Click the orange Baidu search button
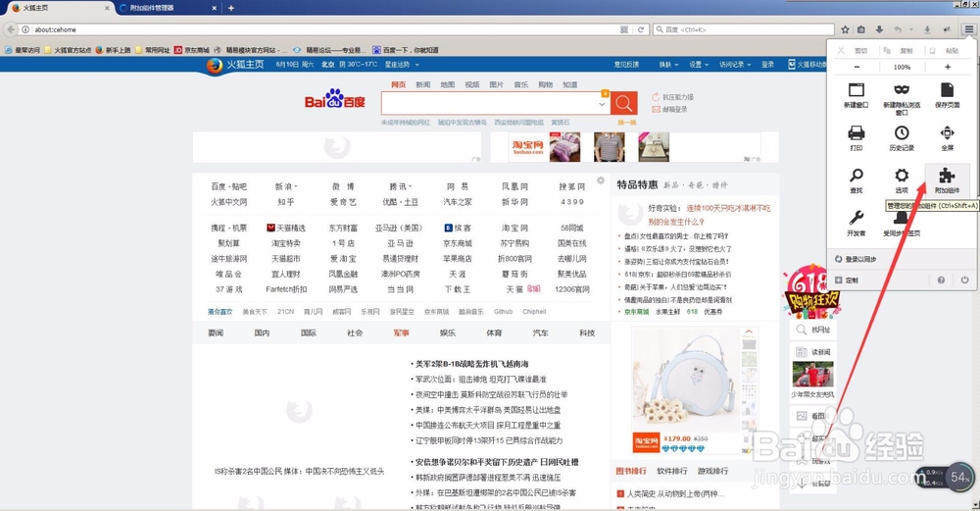The height and width of the screenshot is (511, 980). tap(623, 103)
